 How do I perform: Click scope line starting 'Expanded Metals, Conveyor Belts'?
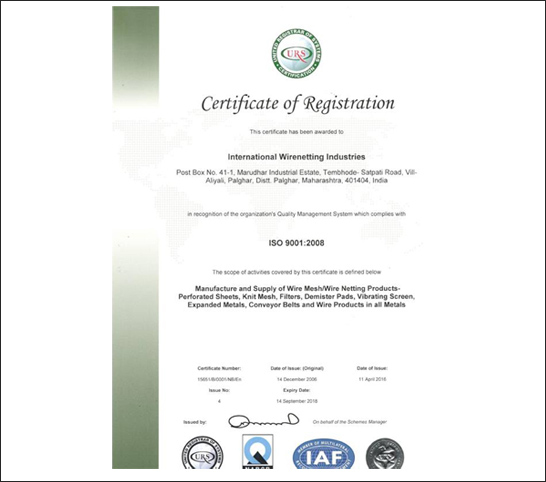(296, 305)
